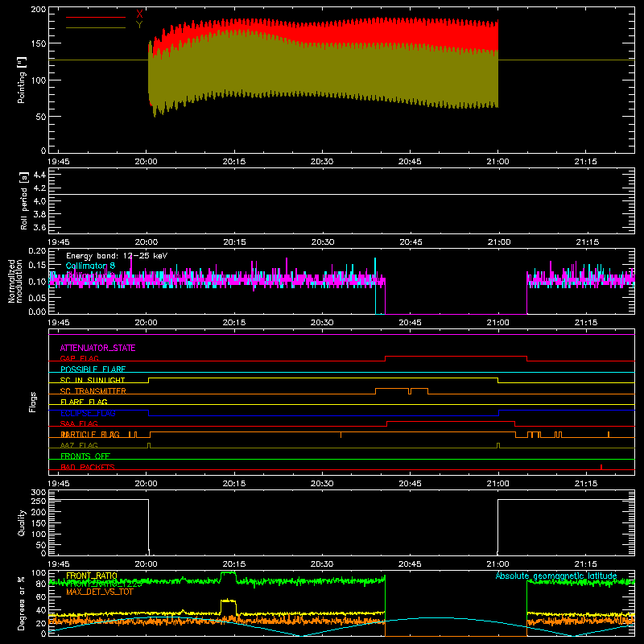Click the SAA_FLAG label
The height and width of the screenshot is (644, 644).
(79, 423)
